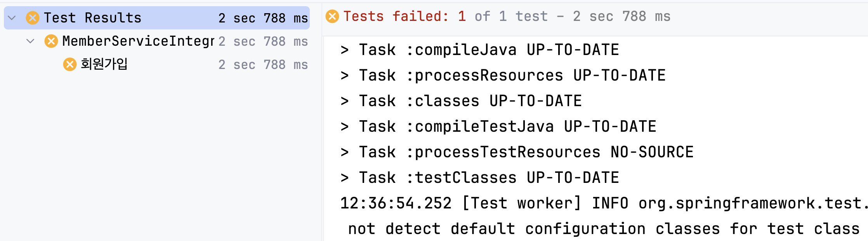This screenshot has height=241, width=868.
Task: Click the 회원가입 duration '2 sec 788 ms'
Action: 263,64
